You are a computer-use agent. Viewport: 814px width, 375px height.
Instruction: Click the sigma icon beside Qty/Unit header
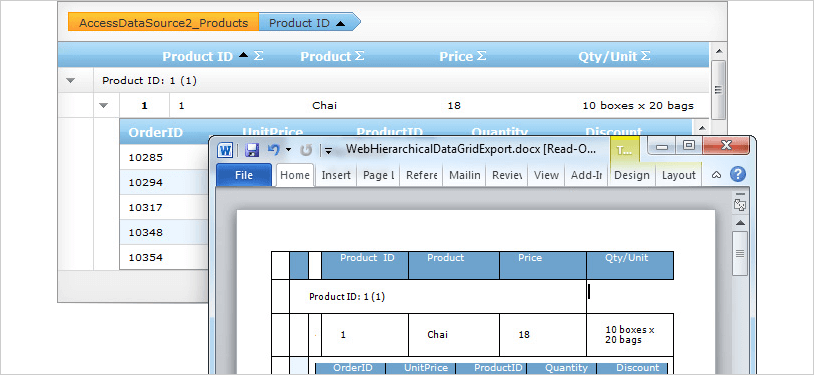(645, 56)
